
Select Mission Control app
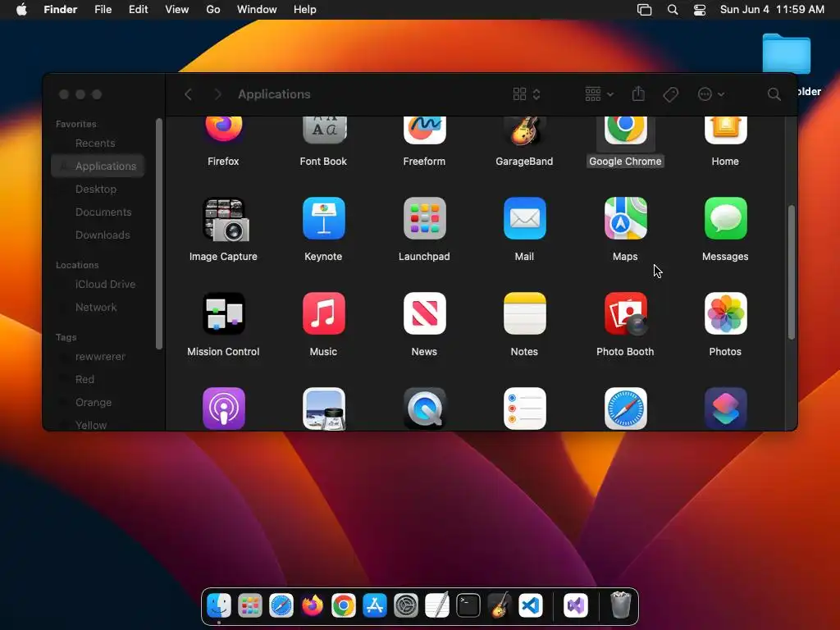224,314
